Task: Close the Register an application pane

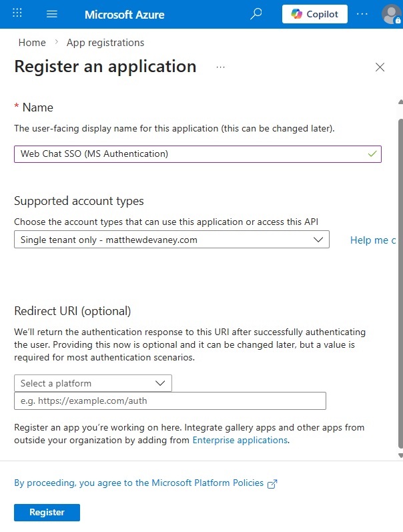Action: click(380, 67)
